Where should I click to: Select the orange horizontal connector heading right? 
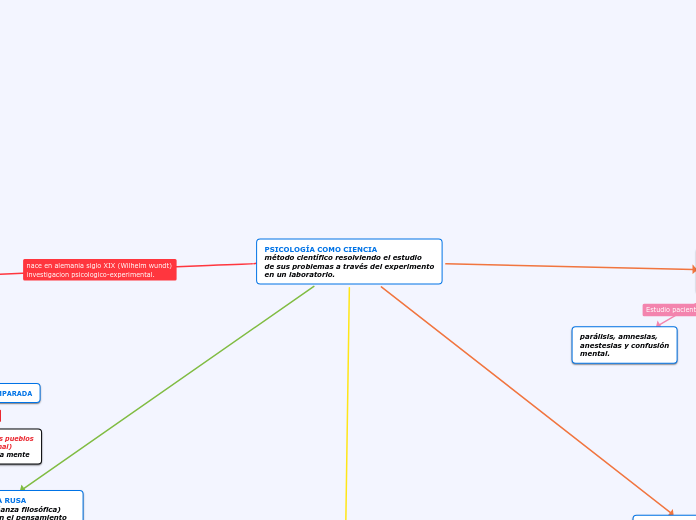[570, 266]
